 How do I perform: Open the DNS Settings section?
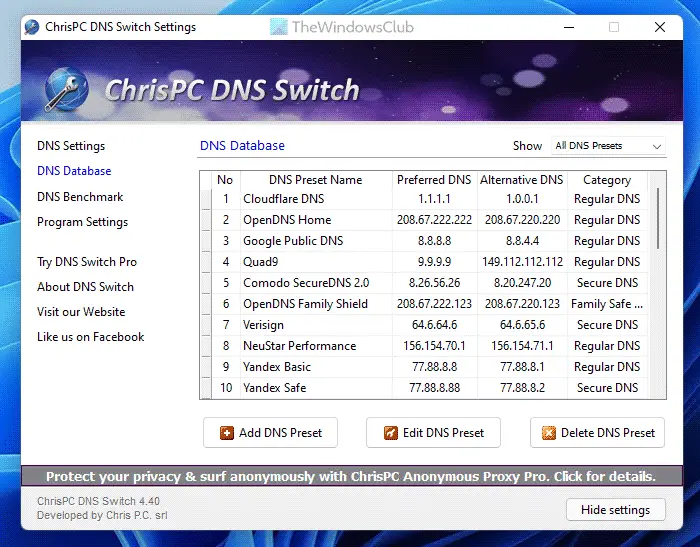[x=71, y=146]
